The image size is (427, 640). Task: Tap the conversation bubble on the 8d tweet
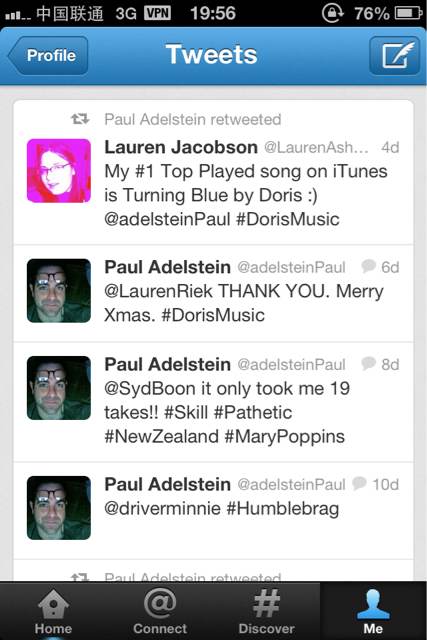tap(368, 363)
